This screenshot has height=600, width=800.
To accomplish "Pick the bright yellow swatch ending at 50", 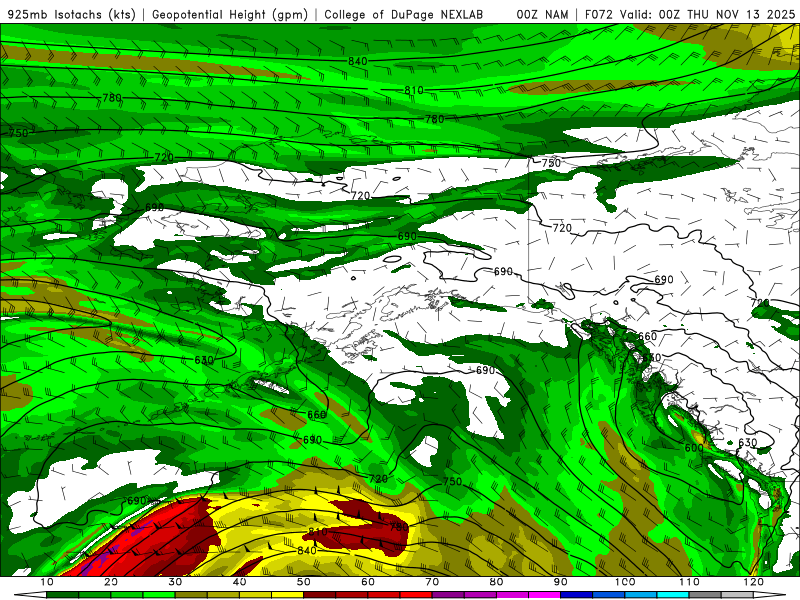I will [x=287, y=595].
